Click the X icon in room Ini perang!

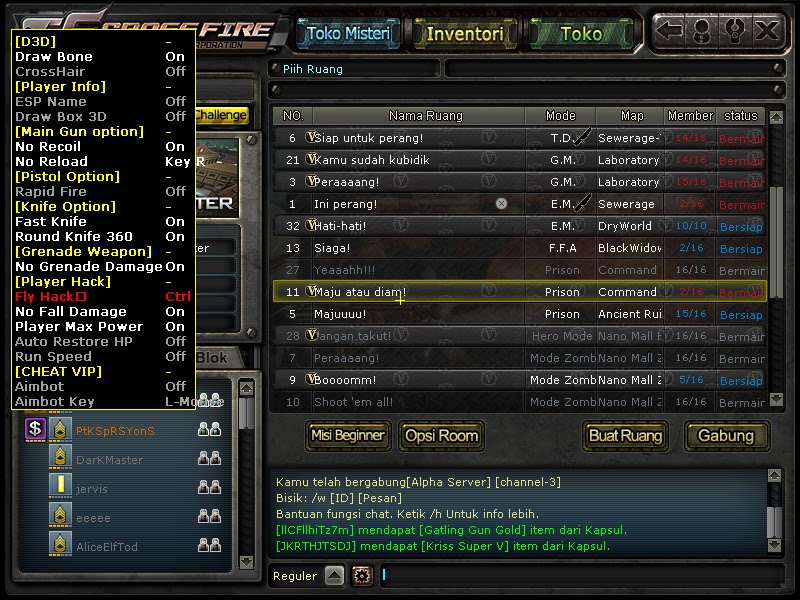click(x=502, y=204)
